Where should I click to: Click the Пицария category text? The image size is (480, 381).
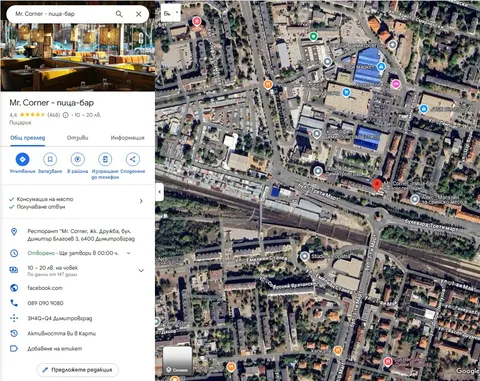pyautogui.click(x=20, y=123)
